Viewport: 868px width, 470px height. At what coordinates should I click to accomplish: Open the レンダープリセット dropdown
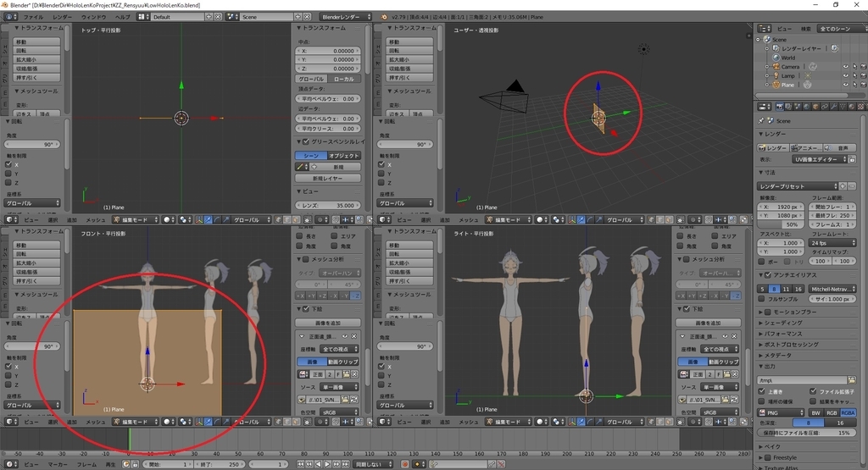[798, 186]
